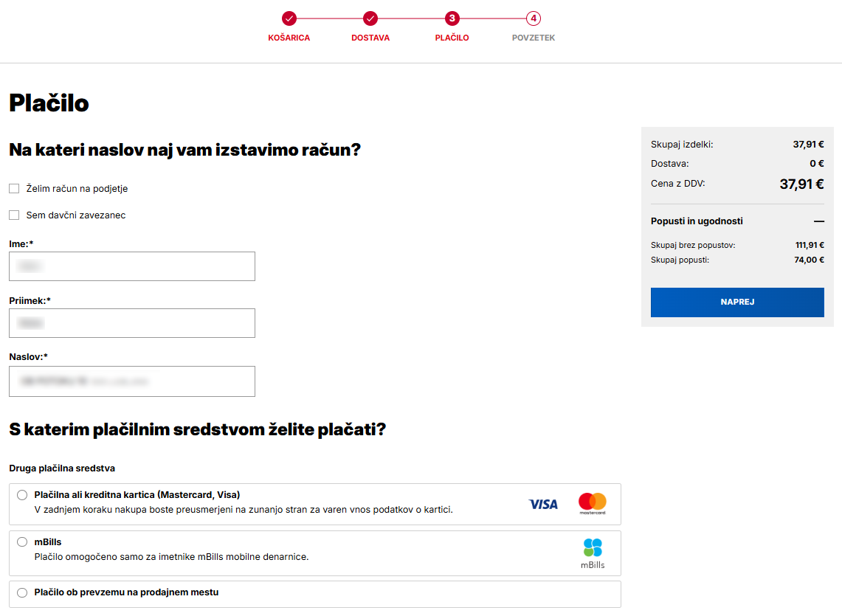
Task: Open the KOŠARICA checkout step
Action: pyautogui.click(x=289, y=38)
